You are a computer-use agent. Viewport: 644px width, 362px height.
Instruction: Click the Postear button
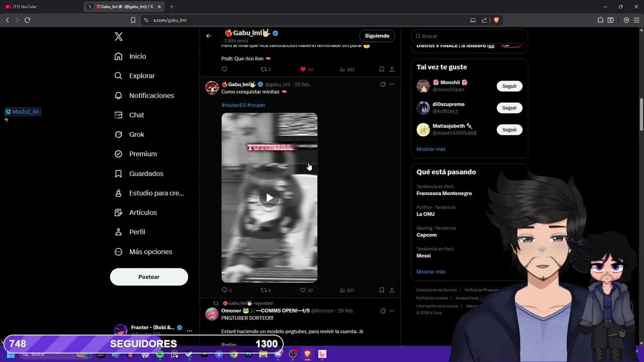coord(149,277)
